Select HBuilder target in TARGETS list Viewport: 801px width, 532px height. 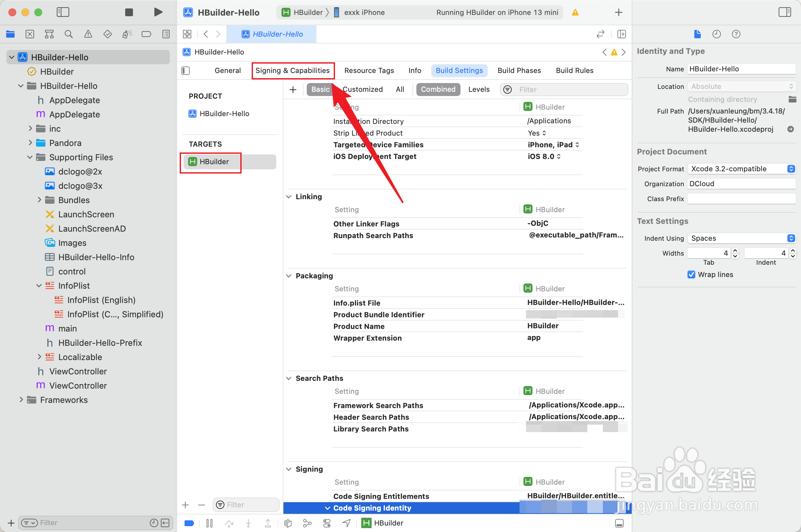230,162
